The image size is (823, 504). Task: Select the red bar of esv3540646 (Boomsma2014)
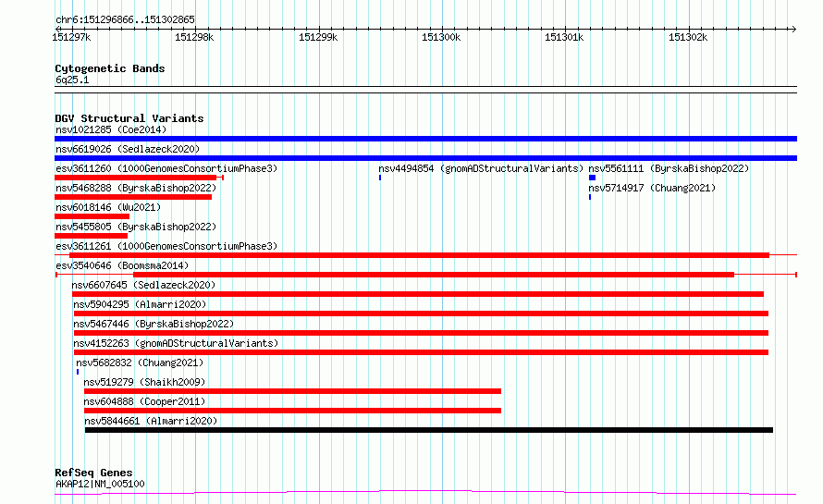[x=434, y=275]
